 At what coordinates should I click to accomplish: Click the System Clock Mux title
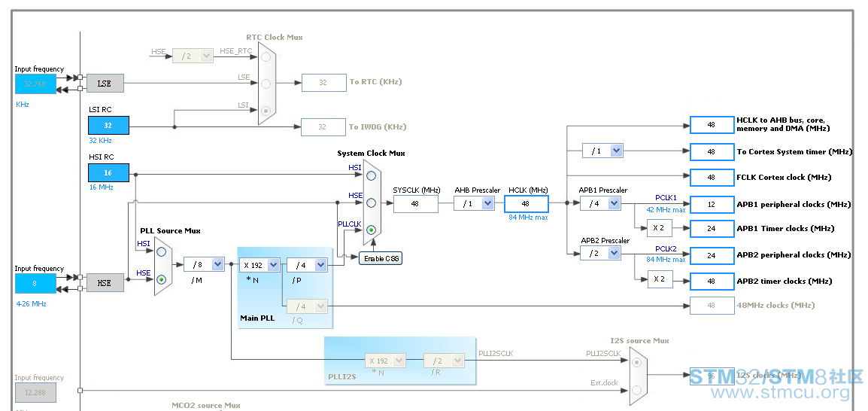[371, 153]
